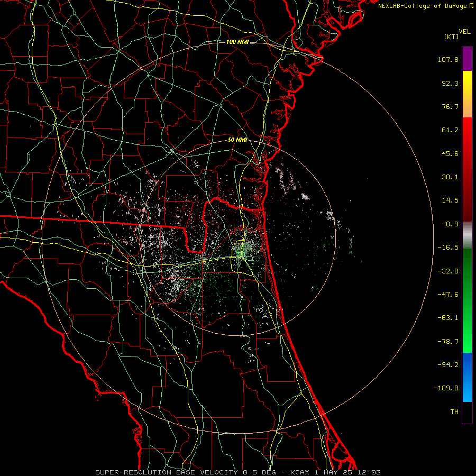476x476 pixels.
Task: Click the NEXLAB-College of DuPage label
Action: [x=425, y=6]
